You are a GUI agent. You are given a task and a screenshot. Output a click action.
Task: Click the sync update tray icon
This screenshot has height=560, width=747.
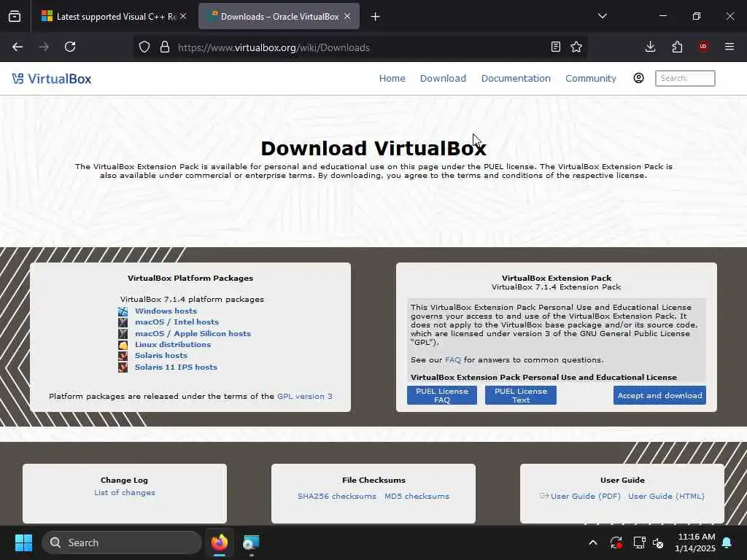click(x=616, y=542)
